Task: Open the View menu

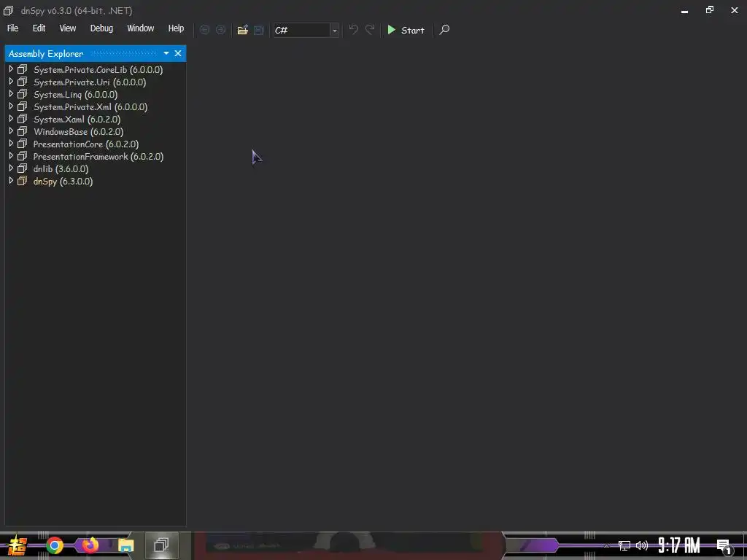Action: pyautogui.click(x=68, y=28)
